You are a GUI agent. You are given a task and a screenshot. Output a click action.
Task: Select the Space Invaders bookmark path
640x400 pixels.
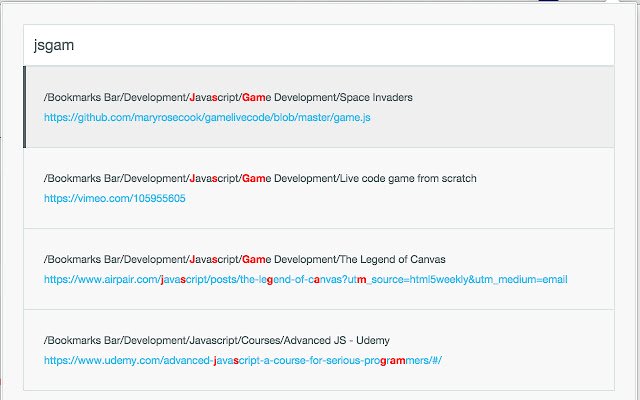pyautogui.click(x=228, y=98)
